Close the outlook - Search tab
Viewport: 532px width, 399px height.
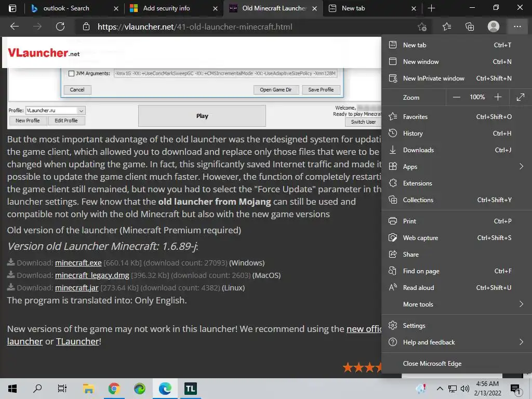[x=116, y=8]
